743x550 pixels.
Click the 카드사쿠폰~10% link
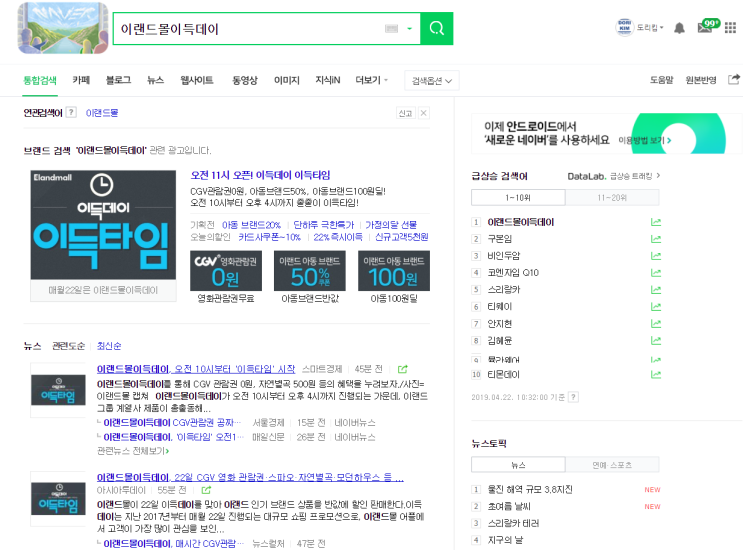[x=269, y=237]
